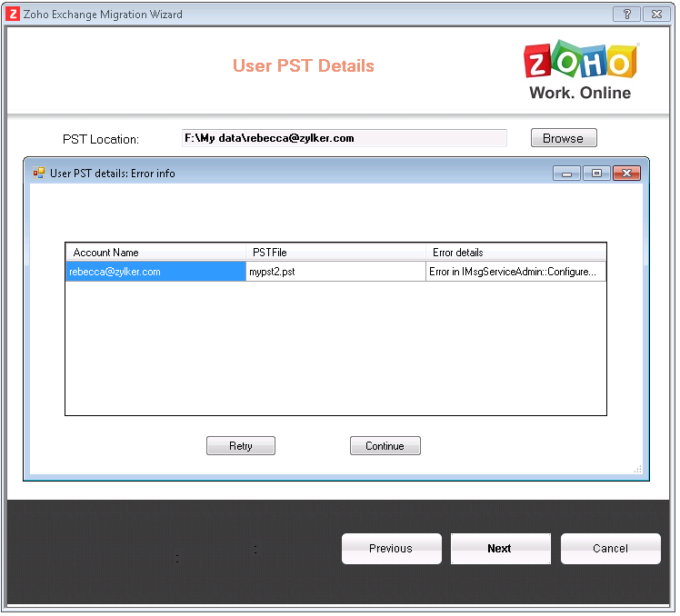Click the Zoho Work. Online logo
Screen dimensions: 680x616
pos(580,70)
